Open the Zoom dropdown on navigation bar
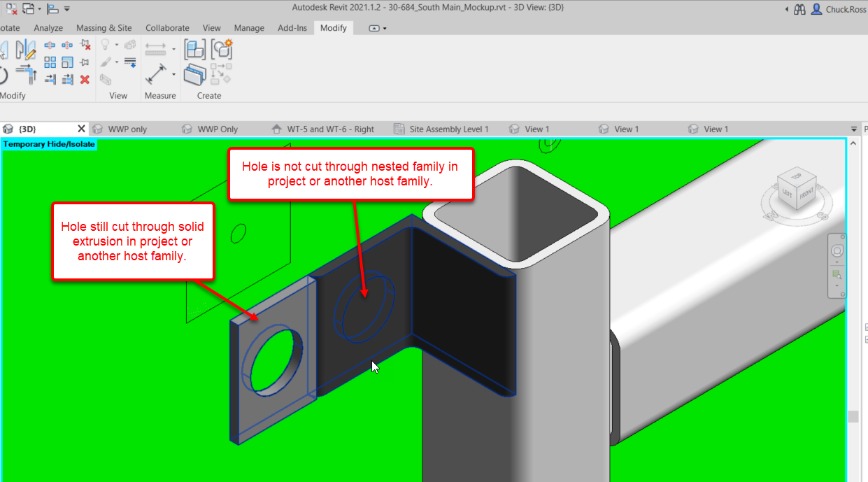The width and height of the screenshot is (868, 482). [x=837, y=285]
